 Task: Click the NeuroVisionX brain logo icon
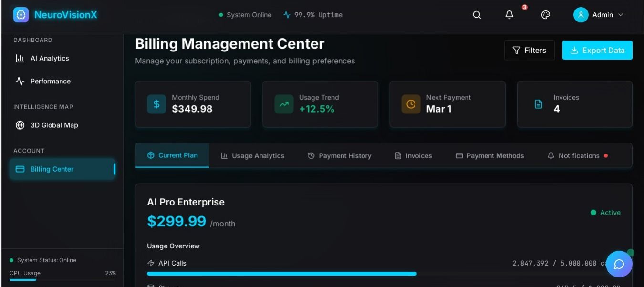click(x=21, y=15)
